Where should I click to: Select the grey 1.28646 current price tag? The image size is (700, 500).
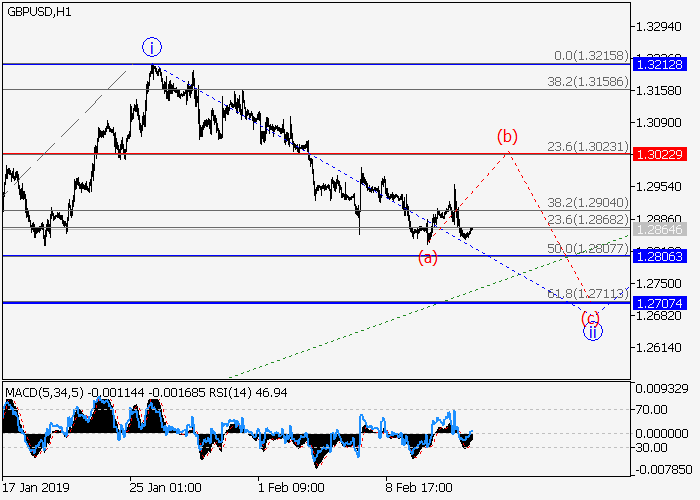[659, 229]
